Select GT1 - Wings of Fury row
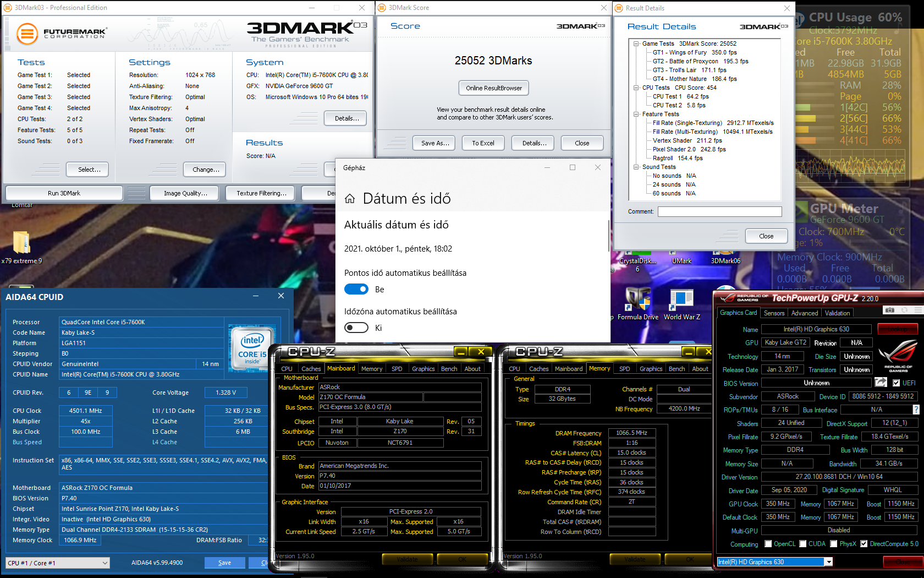924x578 pixels. pos(695,52)
